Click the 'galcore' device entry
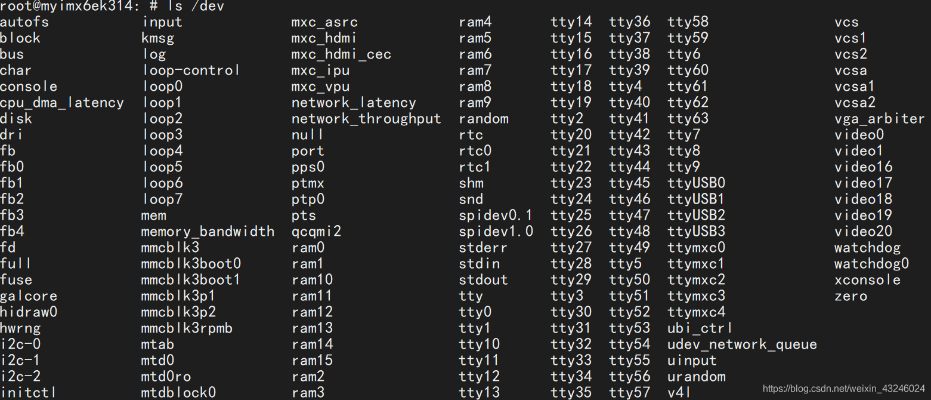Image resolution: width=931 pixels, height=400 pixels. (x=29, y=295)
